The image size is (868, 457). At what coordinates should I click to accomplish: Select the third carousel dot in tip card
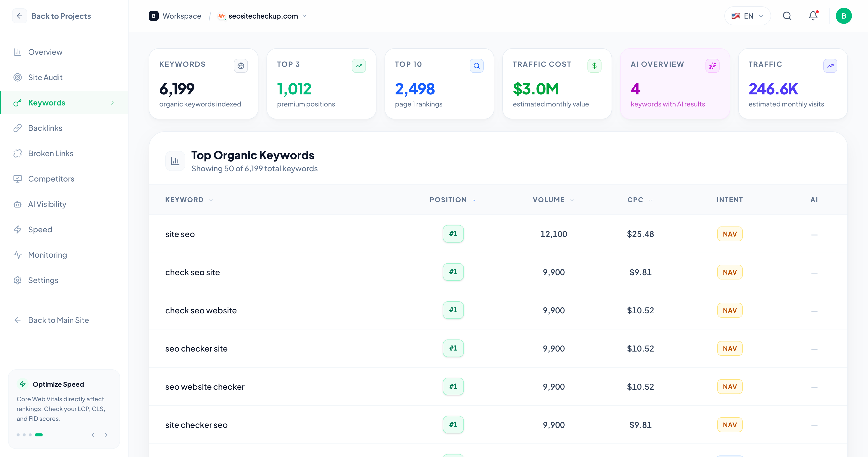[30, 435]
